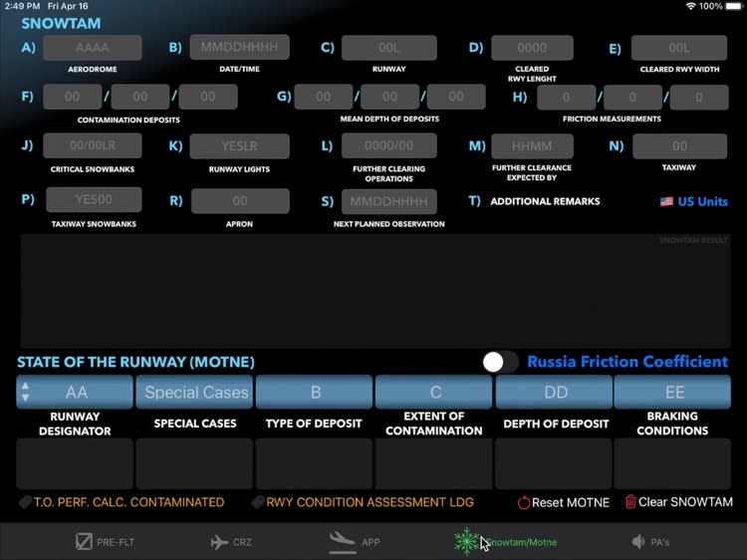Open the EE braking conditions selector
Image resolution: width=747 pixels, height=560 pixels.
(672, 392)
